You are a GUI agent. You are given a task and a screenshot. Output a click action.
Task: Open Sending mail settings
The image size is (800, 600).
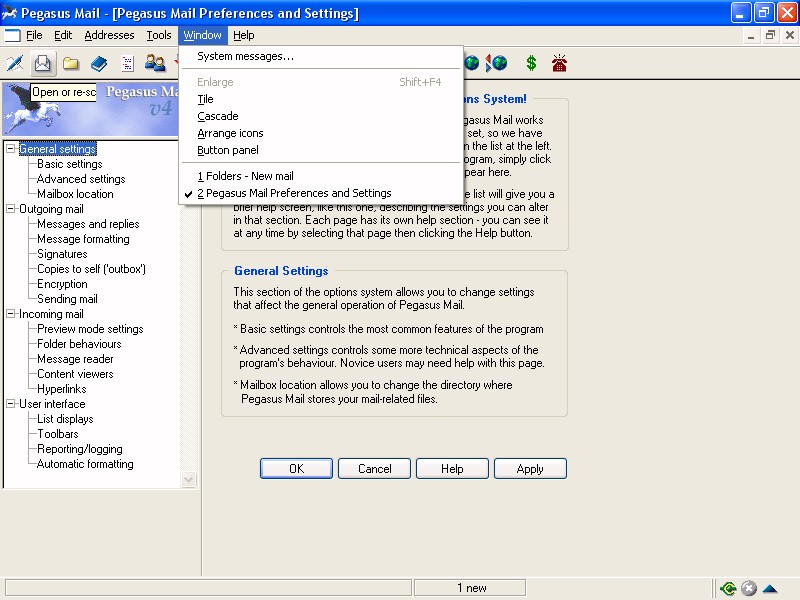point(67,299)
